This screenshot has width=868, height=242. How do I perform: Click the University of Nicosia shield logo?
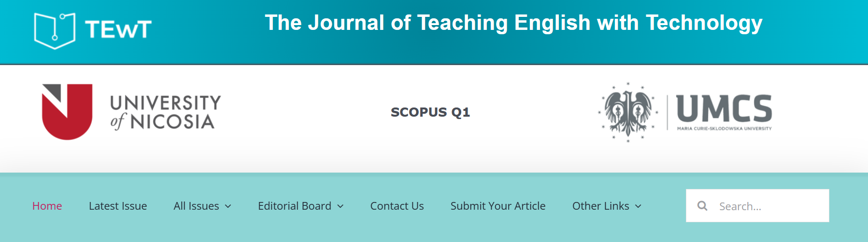pyautogui.click(x=67, y=112)
